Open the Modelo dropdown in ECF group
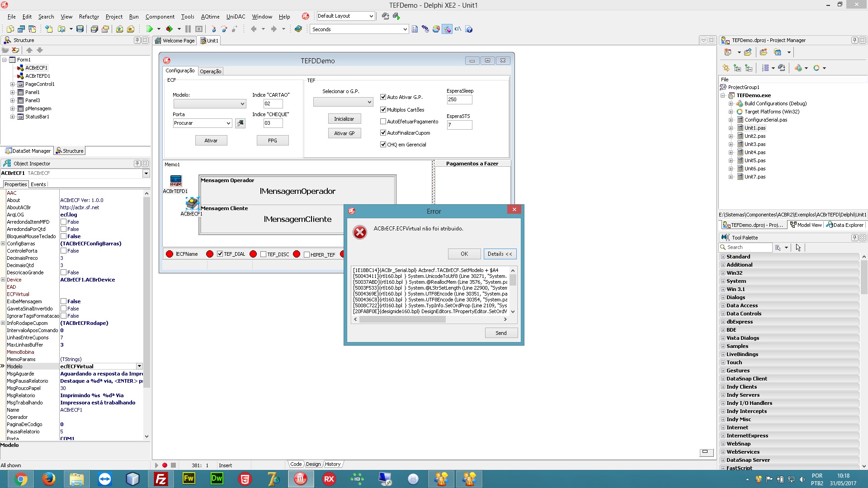868x488 pixels. coord(210,104)
